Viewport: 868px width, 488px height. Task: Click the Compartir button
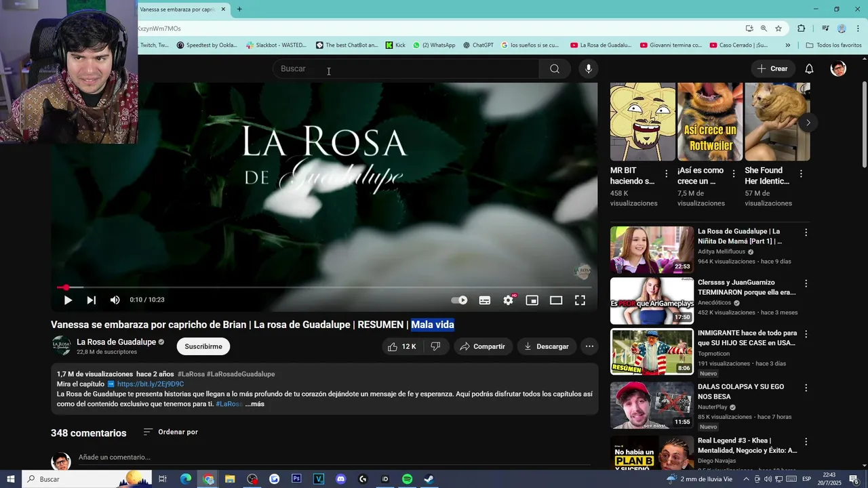coord(482,346)
